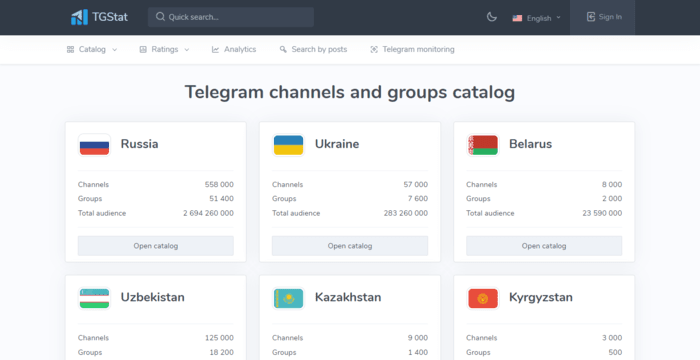Click the Ukraine flag icon

click(x=288, y=145)
